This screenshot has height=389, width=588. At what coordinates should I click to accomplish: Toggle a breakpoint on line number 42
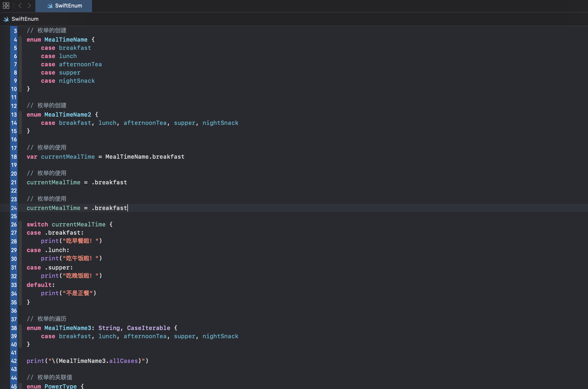point(14,361)
